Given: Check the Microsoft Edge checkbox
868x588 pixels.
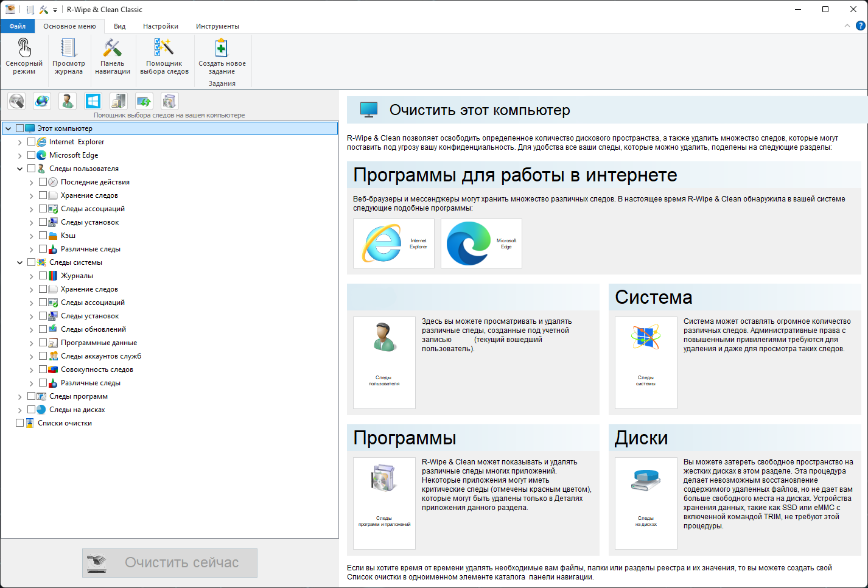Looking at the screenshot, I should 31,155.
